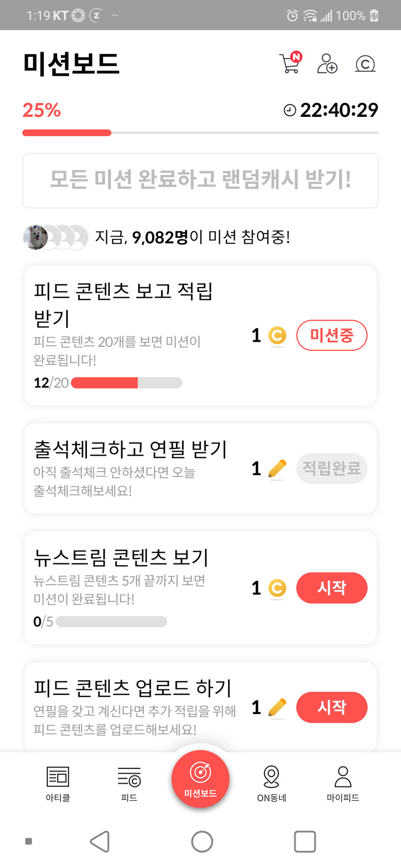
Task: Tap the 모든 미션 완료하고 랜덤캐시 받기 banner
Action: pos(200,180)
